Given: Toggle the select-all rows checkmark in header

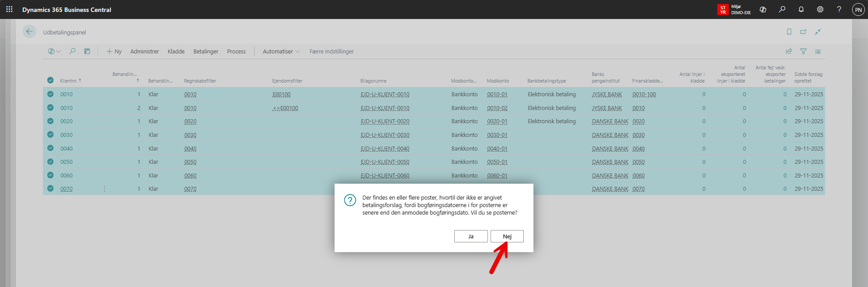Looking at the screenshot, I should 50,80.
